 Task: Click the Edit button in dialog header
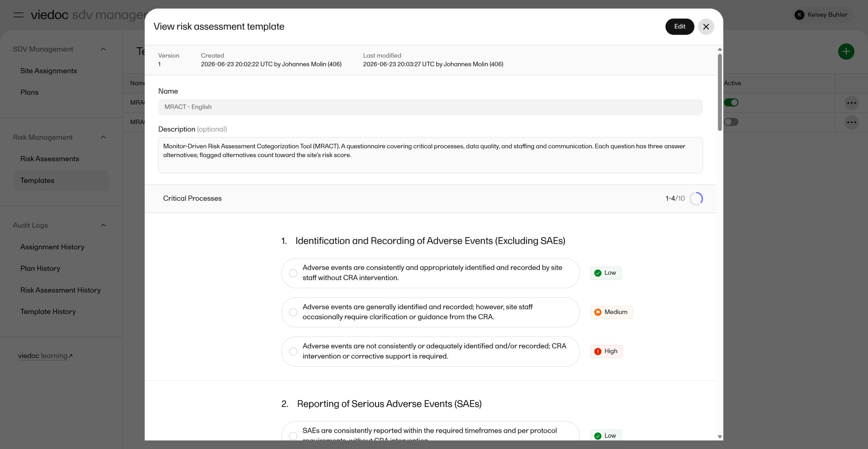point(679,26)
